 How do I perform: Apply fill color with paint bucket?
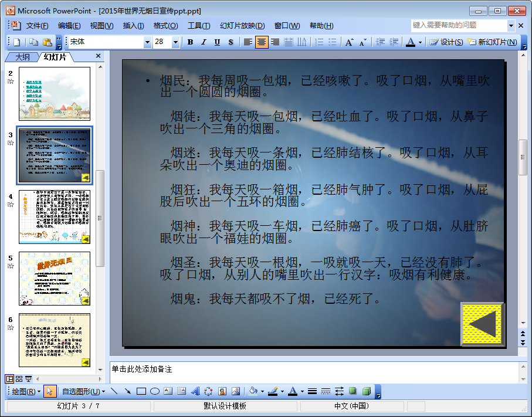point(253,392)
